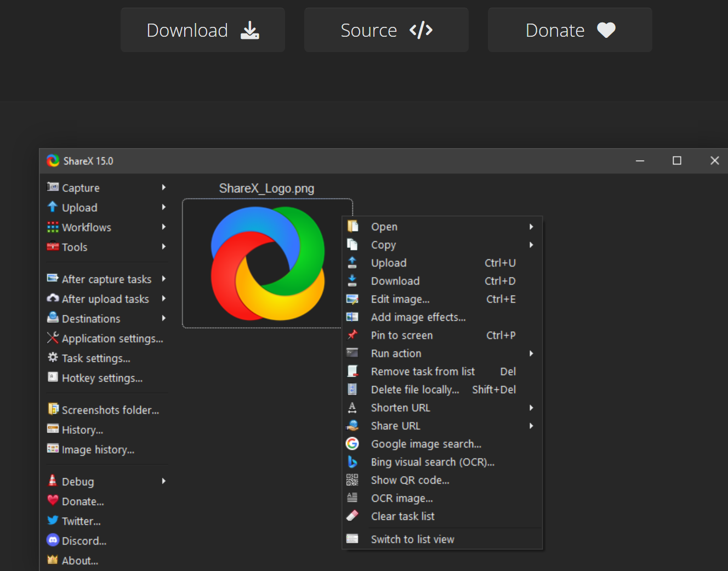Click the Debug traffic cone icon
The width and height of the screenshot is (728, 571).
coord(53,480)
